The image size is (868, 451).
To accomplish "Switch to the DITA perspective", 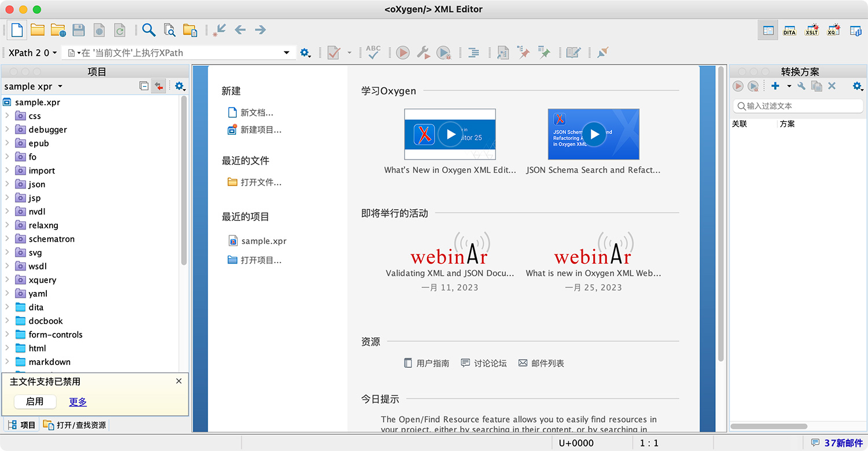I will click(x=790, y=30).
